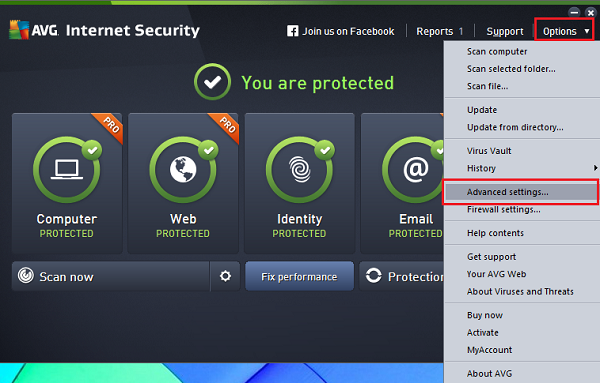Open the Email at-sign protection tile
Screen dimensions: 600x383
click(x=402, y=183)
